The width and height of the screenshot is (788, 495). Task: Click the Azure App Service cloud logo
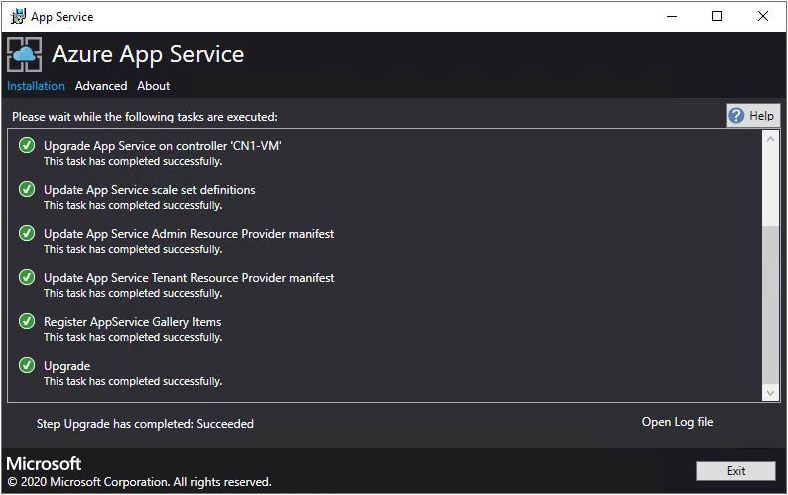pos(25,54)
